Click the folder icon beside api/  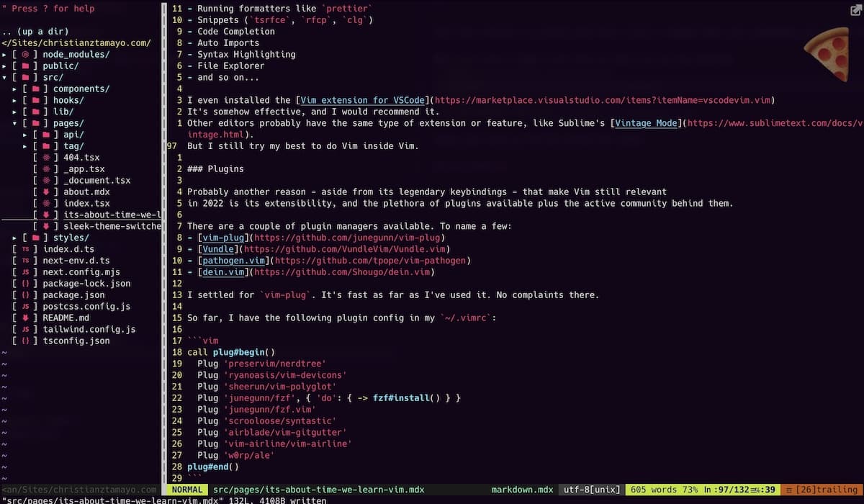point(46,135)
